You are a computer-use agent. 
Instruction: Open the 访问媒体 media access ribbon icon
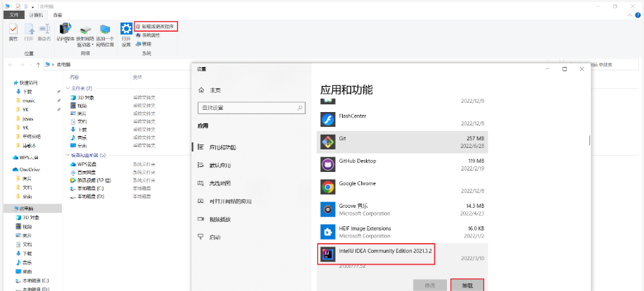[x=65, y=30]
